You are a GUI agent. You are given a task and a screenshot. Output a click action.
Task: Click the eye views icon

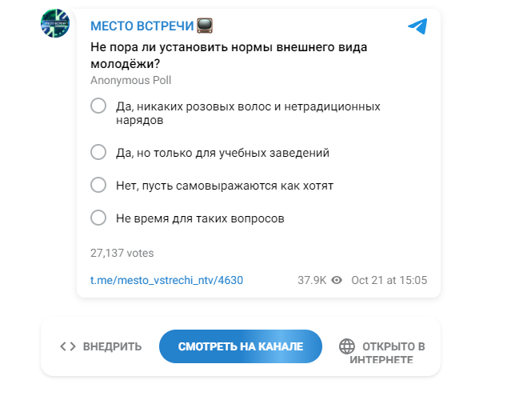click(x=337, y=280)
